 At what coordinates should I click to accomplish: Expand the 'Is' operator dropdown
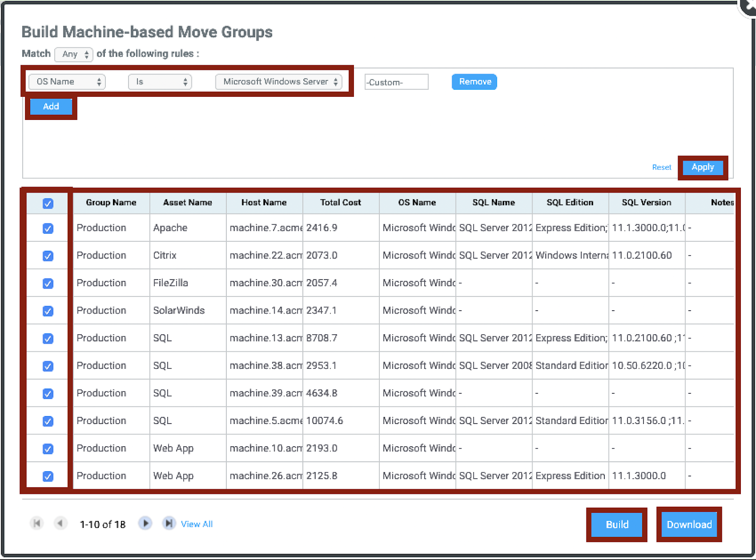tap(160, 82)
